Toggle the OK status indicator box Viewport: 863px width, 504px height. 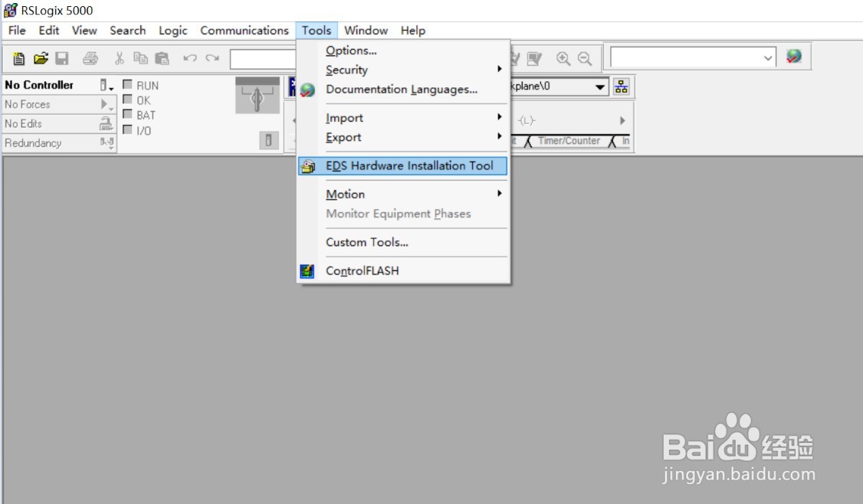pos(128,99)
